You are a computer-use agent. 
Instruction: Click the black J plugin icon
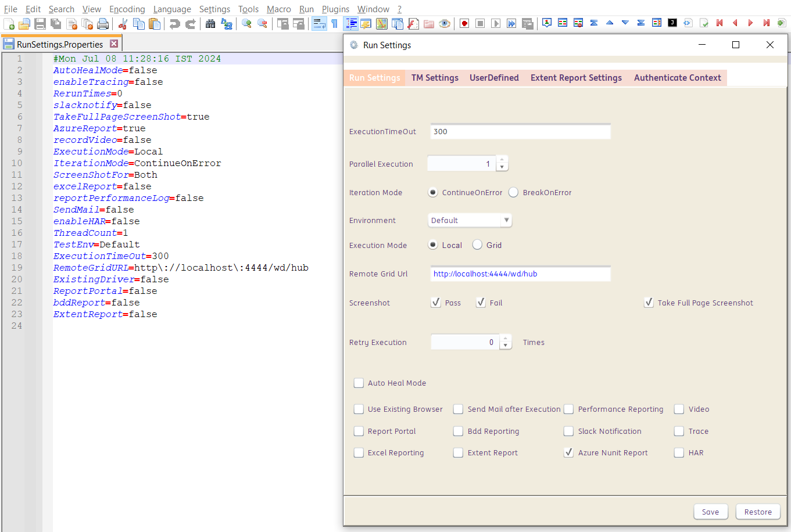(x=672, y=23)
